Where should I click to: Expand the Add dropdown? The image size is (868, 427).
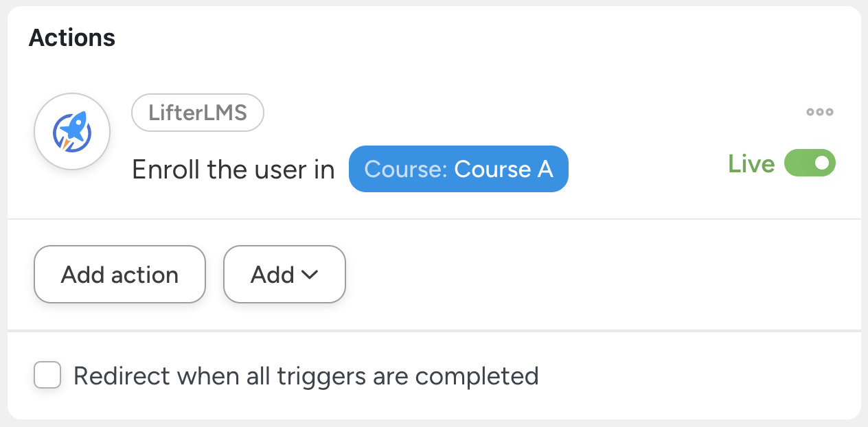pyautogui.click(x=284, y=275)
